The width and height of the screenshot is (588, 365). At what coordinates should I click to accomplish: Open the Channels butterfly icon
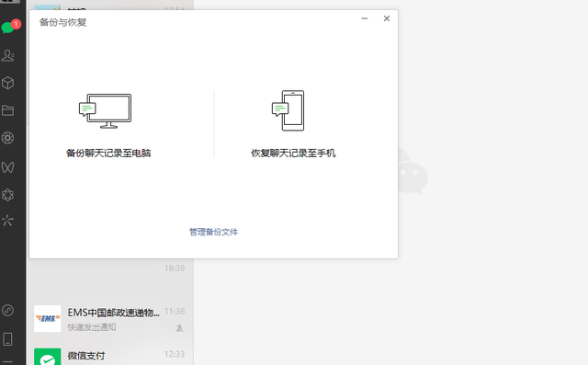(8, 167)
